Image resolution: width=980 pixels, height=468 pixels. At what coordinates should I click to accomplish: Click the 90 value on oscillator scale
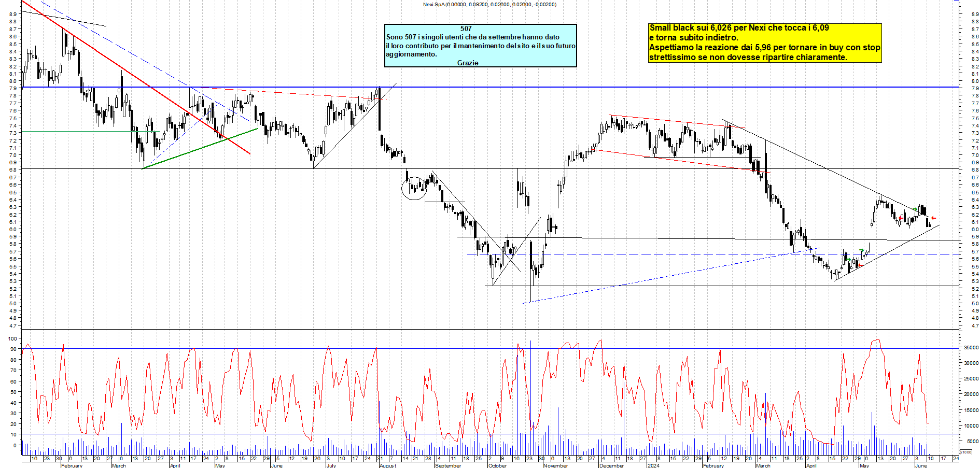(13, 349)
